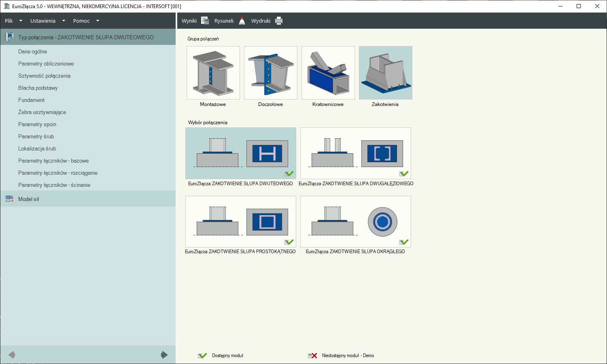Choose ZAKOTWIENIE SŁUPA DWUGAŁĘZIOWEGO connection tile

click(356, 153)
